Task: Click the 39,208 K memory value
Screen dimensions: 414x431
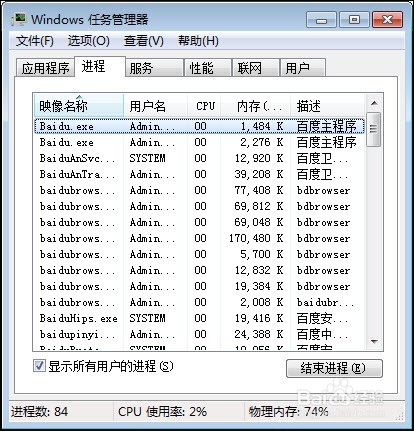Action: tap(259, 174)
